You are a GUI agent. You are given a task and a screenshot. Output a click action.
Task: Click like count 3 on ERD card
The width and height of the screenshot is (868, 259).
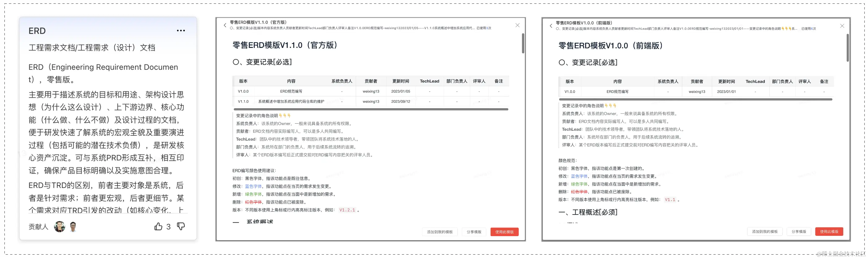(168, 227)
